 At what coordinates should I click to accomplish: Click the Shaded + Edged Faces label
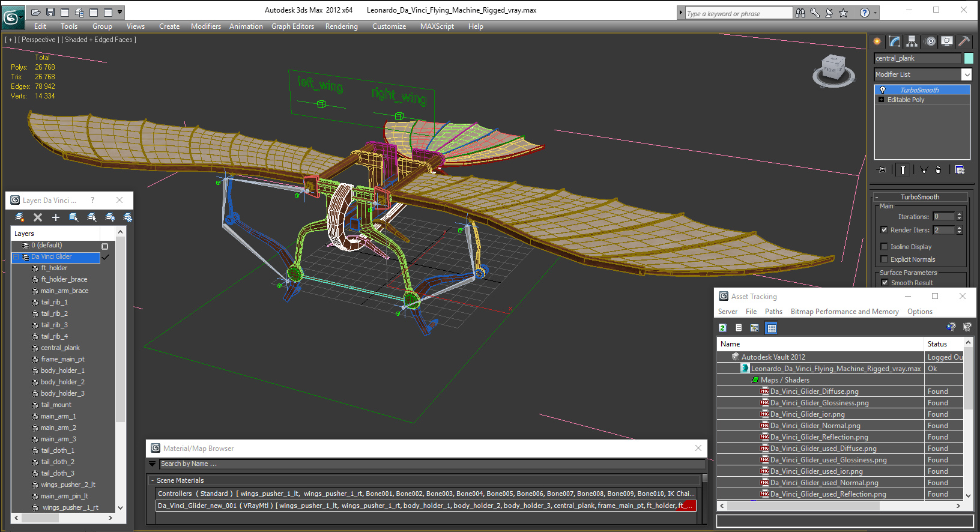[x=98, y=40]
